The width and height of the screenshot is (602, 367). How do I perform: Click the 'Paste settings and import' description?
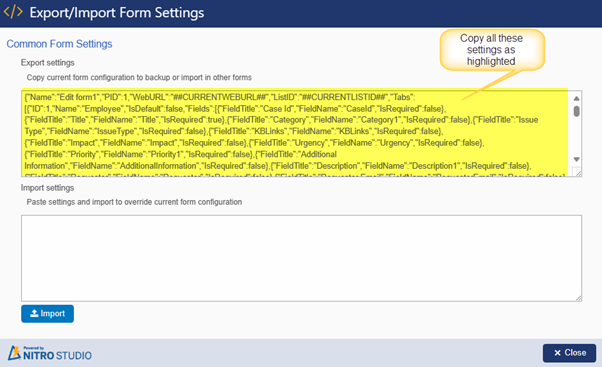coord(134,202)
